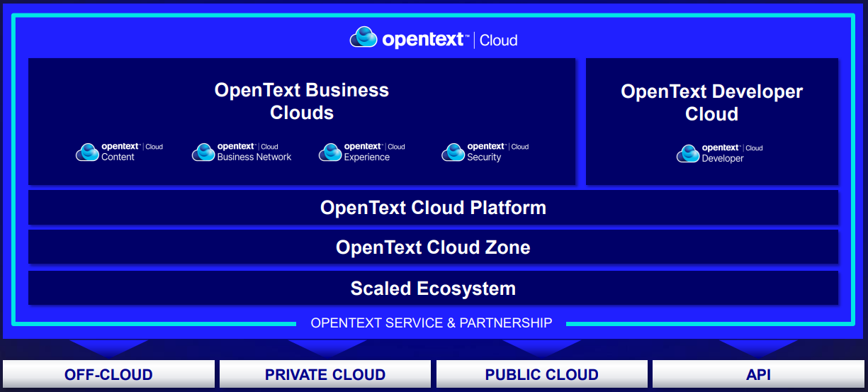Select the Content cloud icon
The height and width of the screenshot is (392, 868).
tap(87, 152)
